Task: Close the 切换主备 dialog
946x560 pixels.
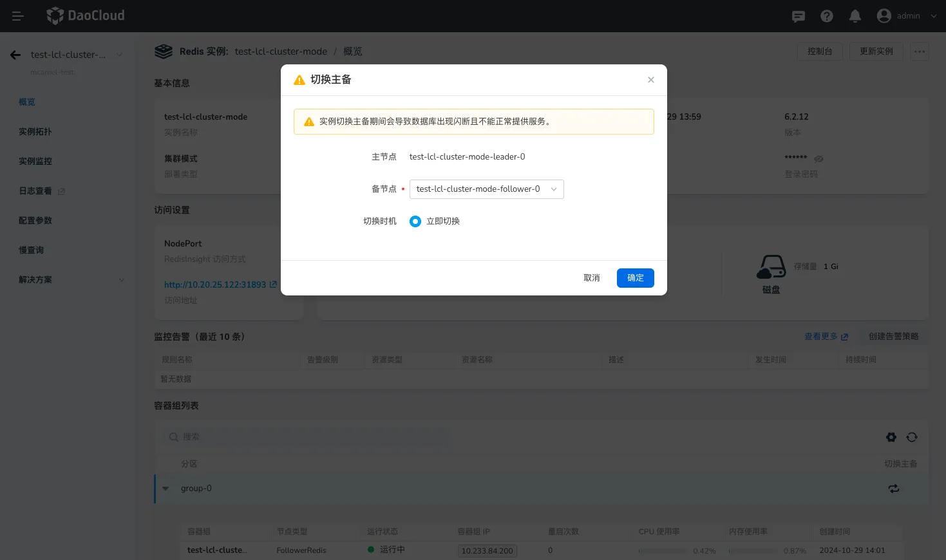Action: click(651, 80)
